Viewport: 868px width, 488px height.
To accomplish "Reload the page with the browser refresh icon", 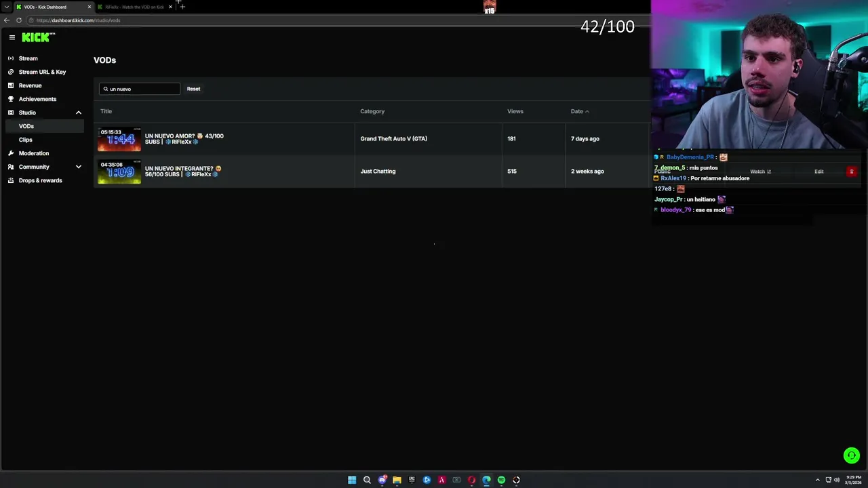I will [x=19, y=20].
